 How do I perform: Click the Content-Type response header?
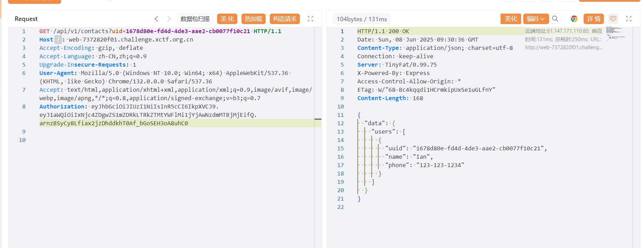(435, 48)
